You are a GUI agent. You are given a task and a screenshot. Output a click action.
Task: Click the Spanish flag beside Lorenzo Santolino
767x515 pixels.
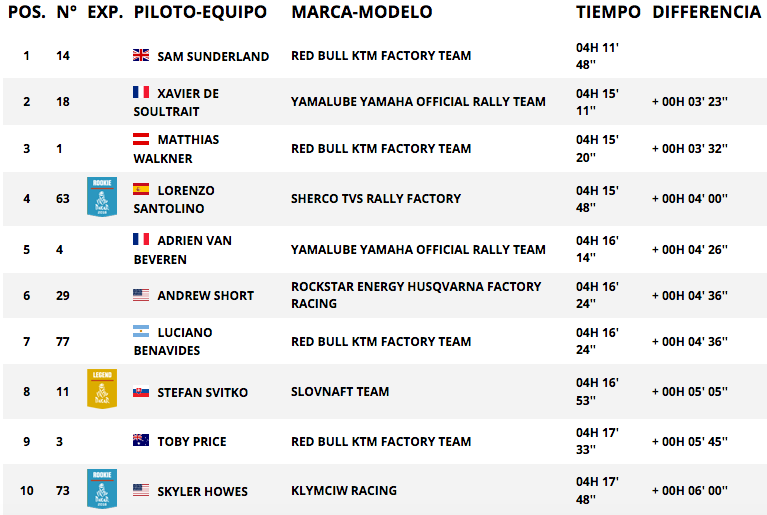click(141, 189)
